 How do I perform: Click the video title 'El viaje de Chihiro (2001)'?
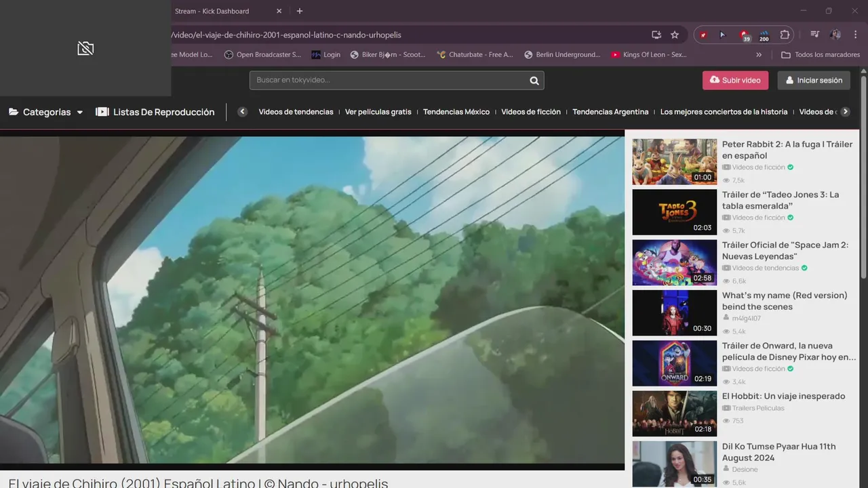click(x=198, y=482)
